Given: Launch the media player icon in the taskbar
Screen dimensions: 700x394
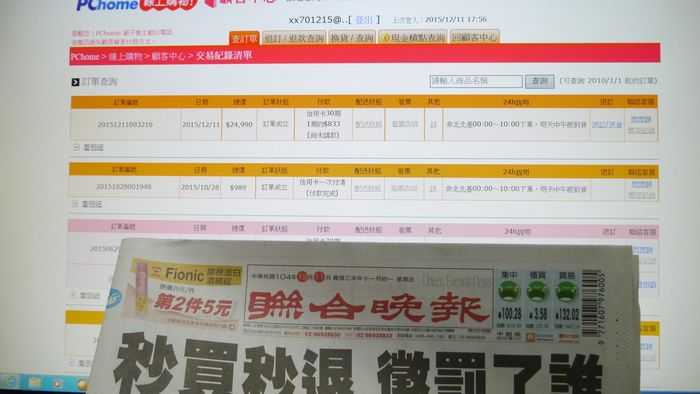Looking at the screenshot, I should (58, 383).
